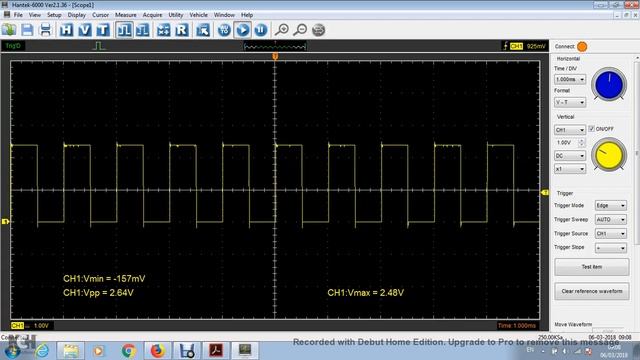
Task: Click the waveform overview preview in top bar
Action: (275, 47)
